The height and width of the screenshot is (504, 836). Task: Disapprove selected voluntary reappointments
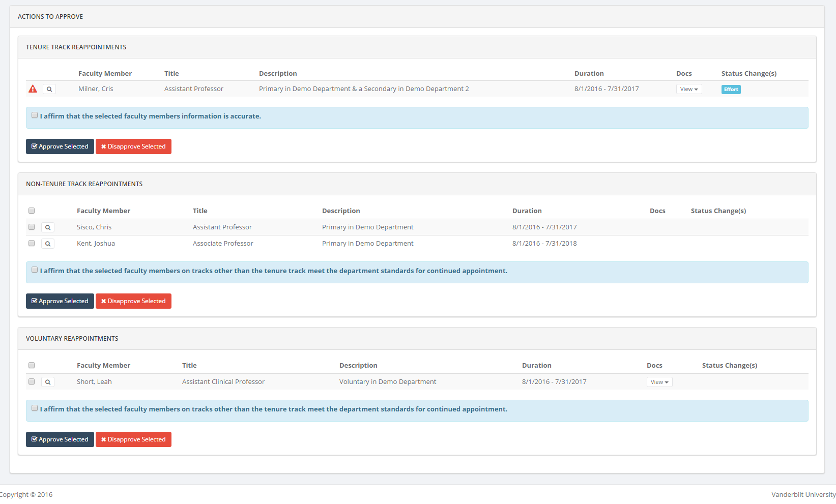coord(133,439)
